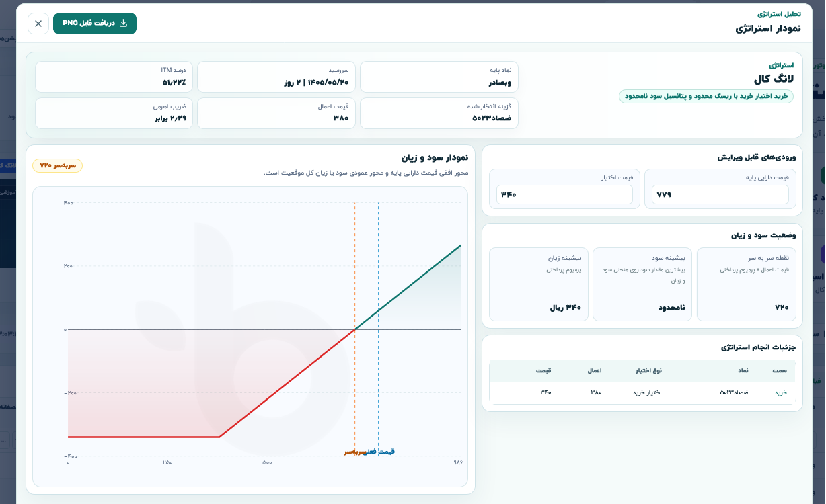Click the گزینه انتخاب‌شده card
This screenshot has height=504, width=826.
pos(439,113)
